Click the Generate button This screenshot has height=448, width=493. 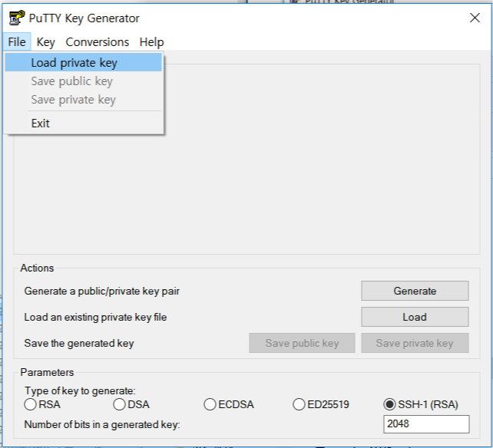pos(415,291)
